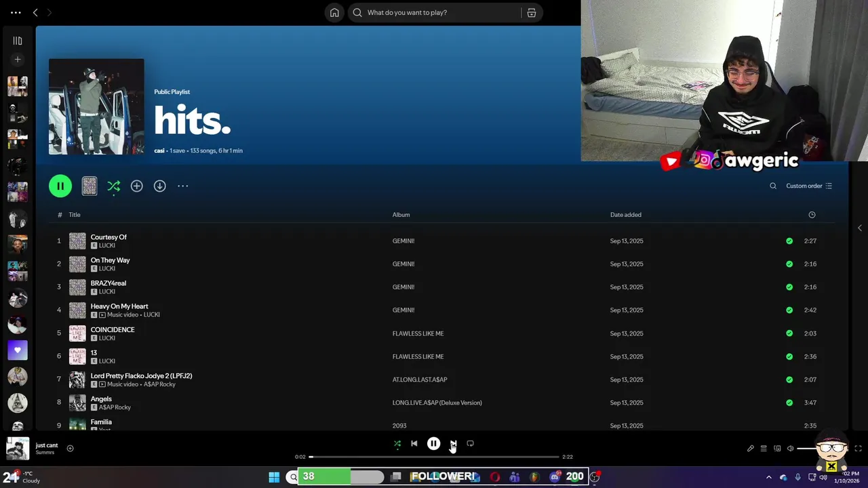Open A$AP Rocky artist link under Angels
868x488 pixels.
(115, 407)
